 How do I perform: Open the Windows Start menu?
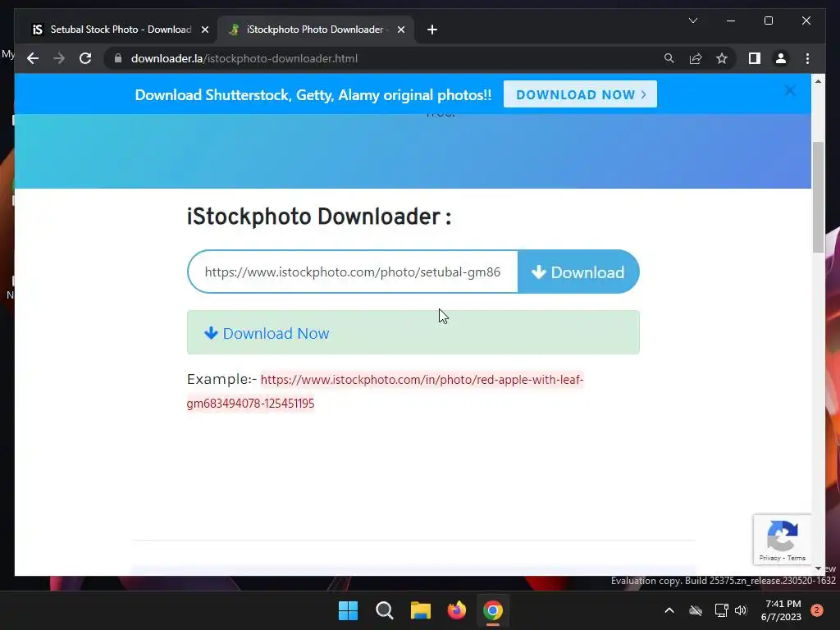(348, 610)
